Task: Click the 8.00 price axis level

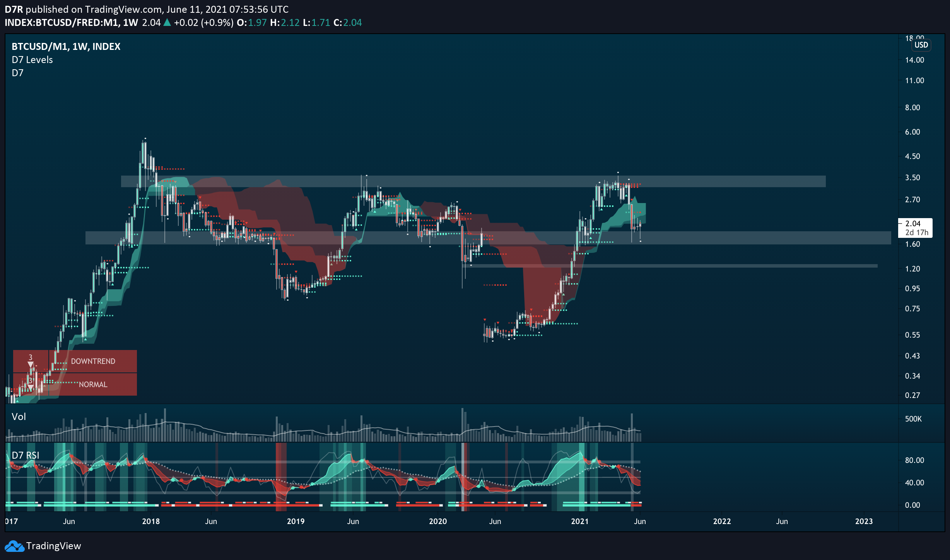Action: pos(912,108)
